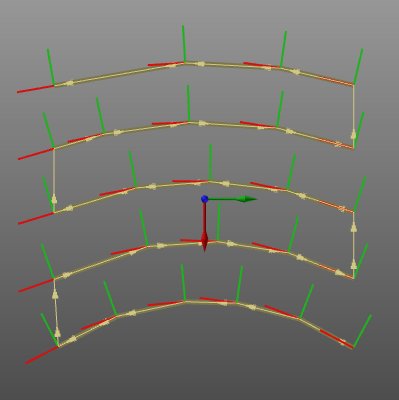Select the right vertical connector between third and fourth rows
Viewport: 399px width, 400px height.
[353, 245]
